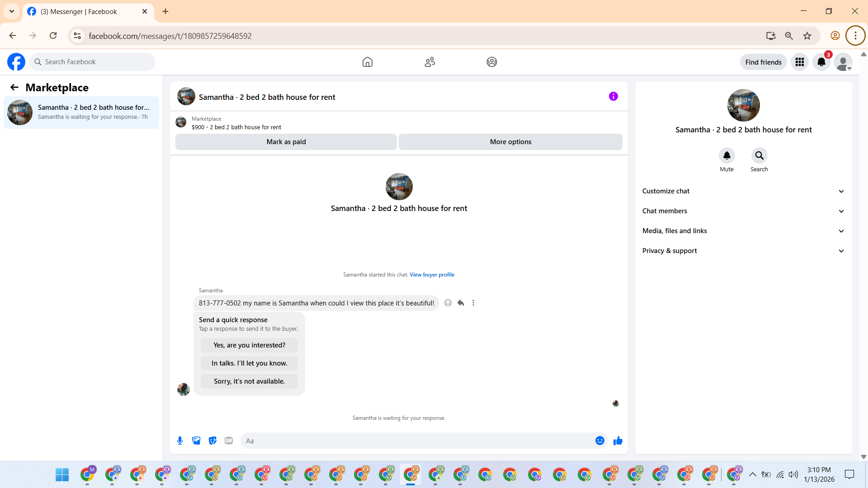Reply to Samantha's message with arrow icon

[461, 303]
